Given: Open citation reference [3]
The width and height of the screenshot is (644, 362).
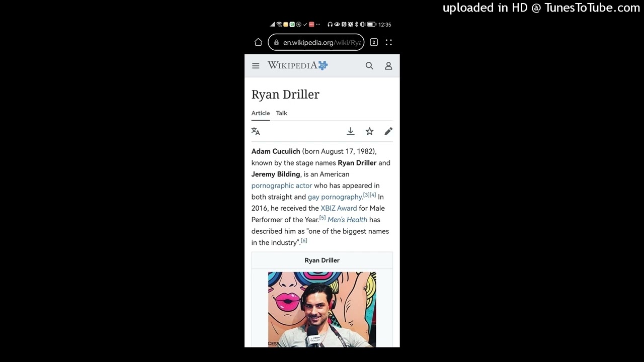Looking at the screenshot, I should [366, 195].
